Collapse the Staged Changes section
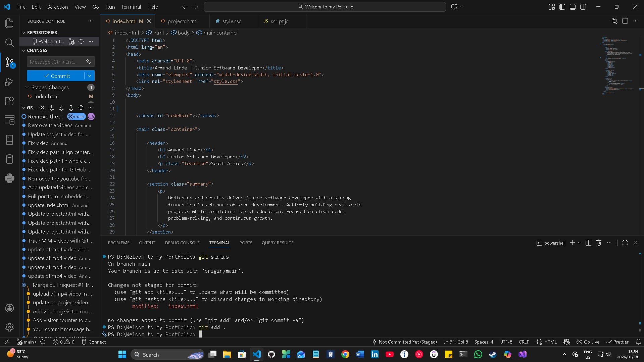 [x=28, y=87]
